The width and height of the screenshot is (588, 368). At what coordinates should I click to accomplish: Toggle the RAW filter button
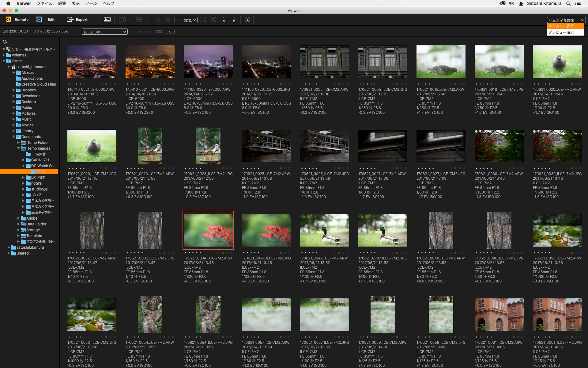click(159, 32)
